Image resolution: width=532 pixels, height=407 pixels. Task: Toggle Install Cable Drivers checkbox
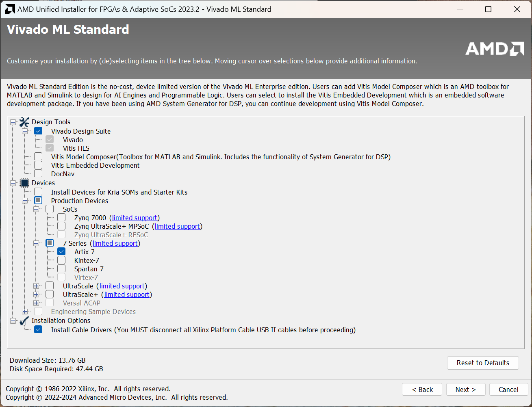pyautogui.click(x=38, y=330)
